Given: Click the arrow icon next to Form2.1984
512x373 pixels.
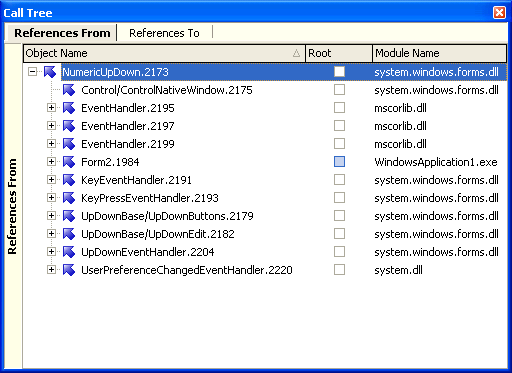Looking at the screenshot, I should pos(69,162).
